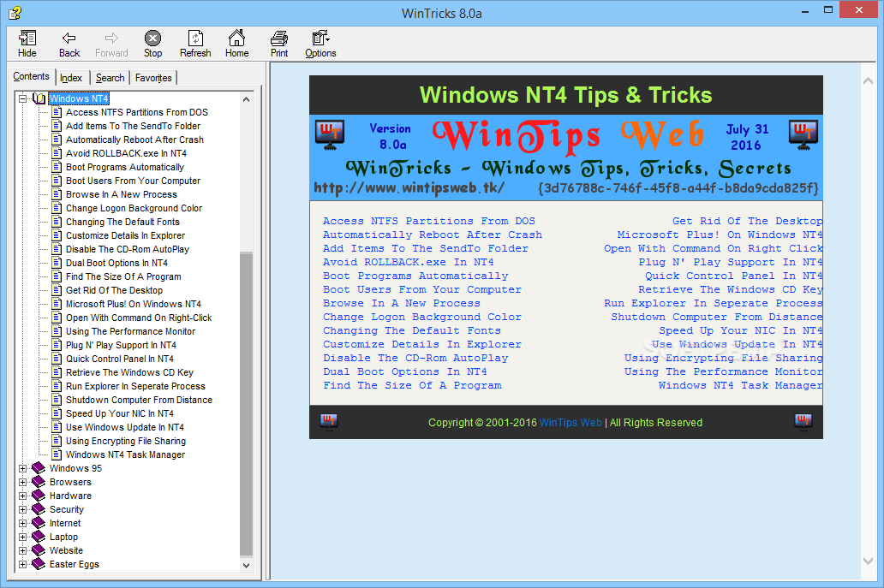This screenshot has width=884, height=588.
Task: Click the page icon beside Dual Boot Options In NT4
Action: click(x=57, y=263)
